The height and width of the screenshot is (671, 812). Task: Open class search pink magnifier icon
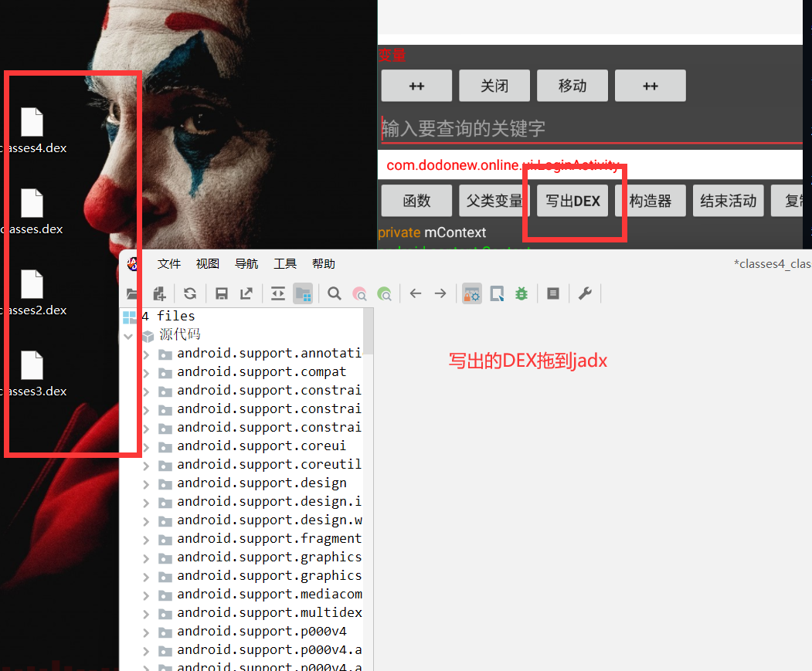(359, 293)
